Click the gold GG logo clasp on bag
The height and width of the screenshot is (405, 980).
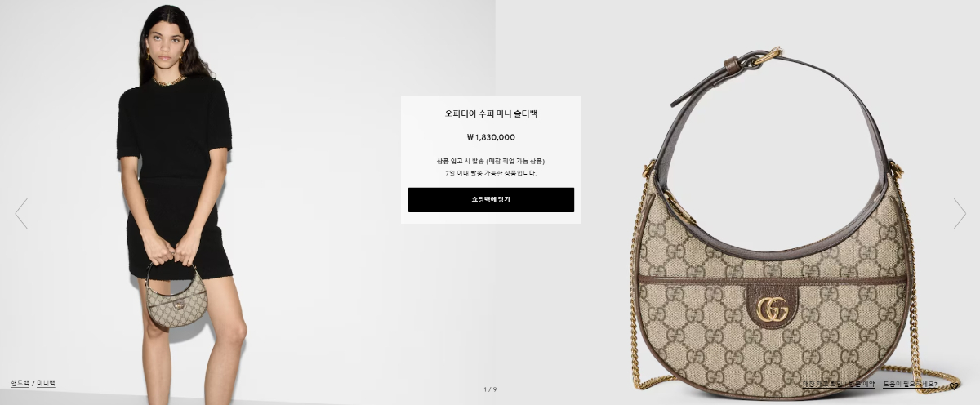point(772,309)
